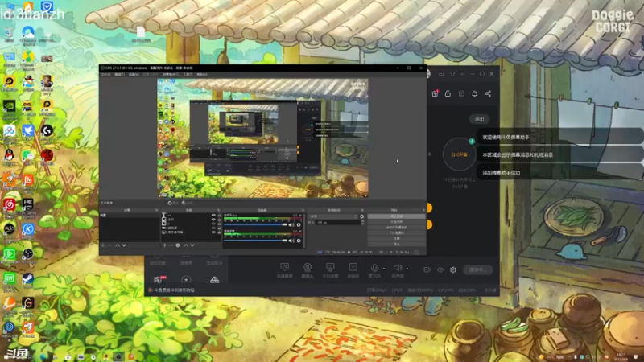
Task: Open the Tools menu in OBS
Action: tap(188, 74)
